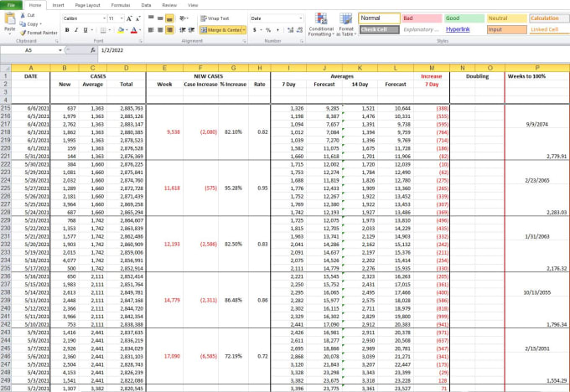The width and height of the screenshot is (570, 392).
Task: Switch to the Insert tab
Action: pyautogui.click(x=58, y=5)
